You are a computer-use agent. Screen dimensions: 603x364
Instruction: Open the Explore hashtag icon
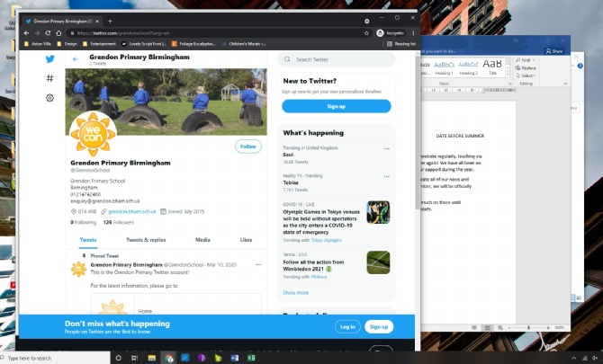(49, 78)
